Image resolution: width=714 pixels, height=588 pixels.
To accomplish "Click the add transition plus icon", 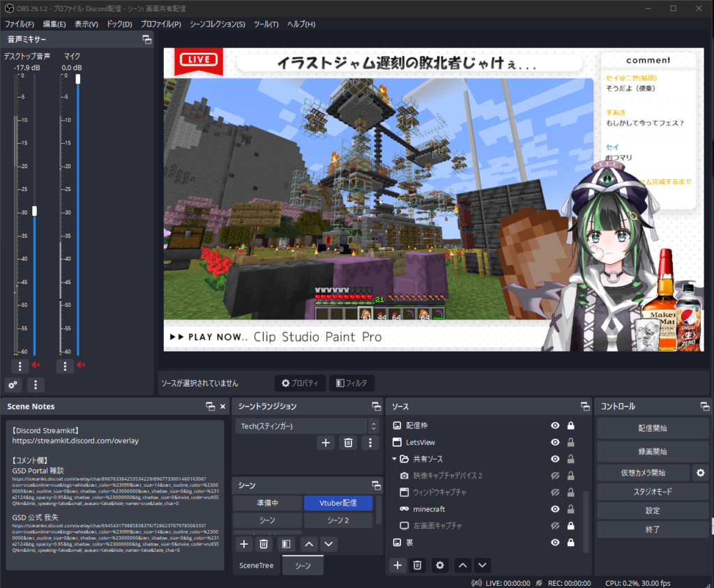I will [x=326, y=442].
